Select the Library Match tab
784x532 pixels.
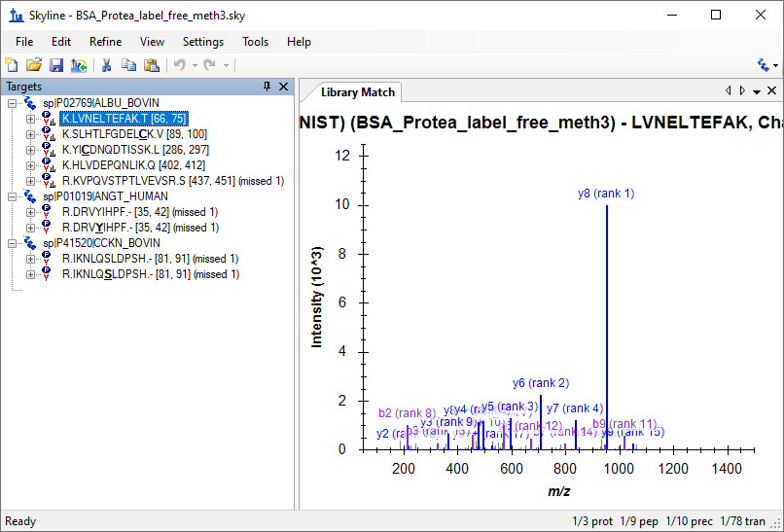click(358, 92)
